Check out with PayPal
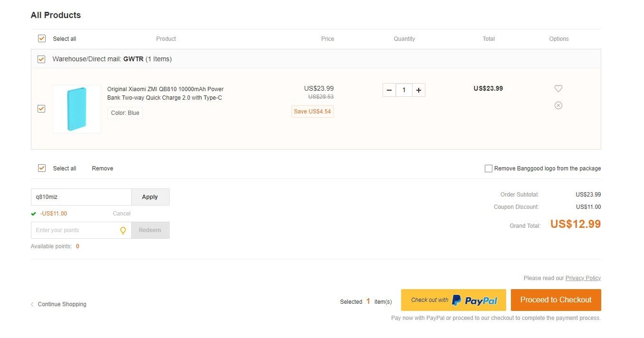Image resolution: width=644 pixels, height=338 pixels. 453,300
